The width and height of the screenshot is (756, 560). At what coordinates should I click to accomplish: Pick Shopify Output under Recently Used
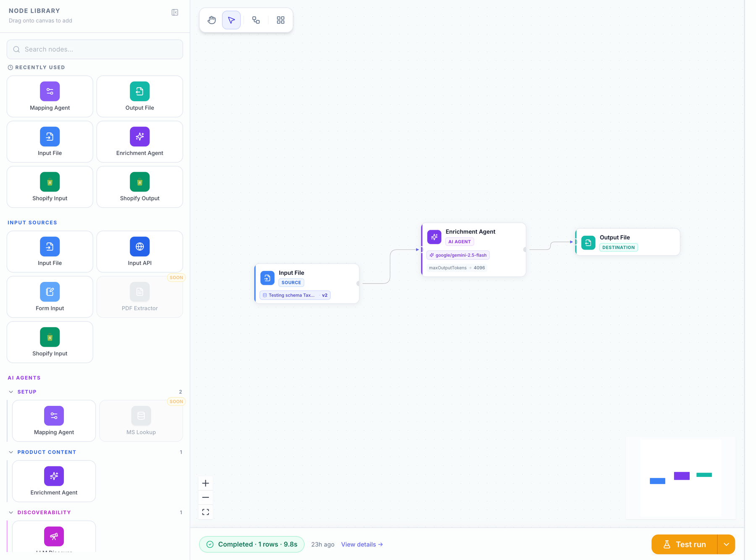(x=140, y=187)
